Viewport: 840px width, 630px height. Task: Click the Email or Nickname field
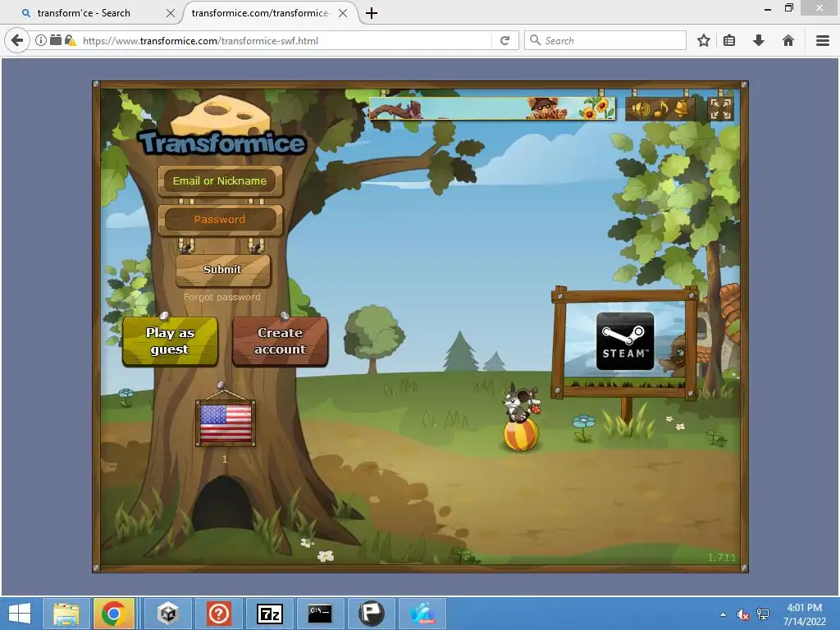[x=220, y=181]
